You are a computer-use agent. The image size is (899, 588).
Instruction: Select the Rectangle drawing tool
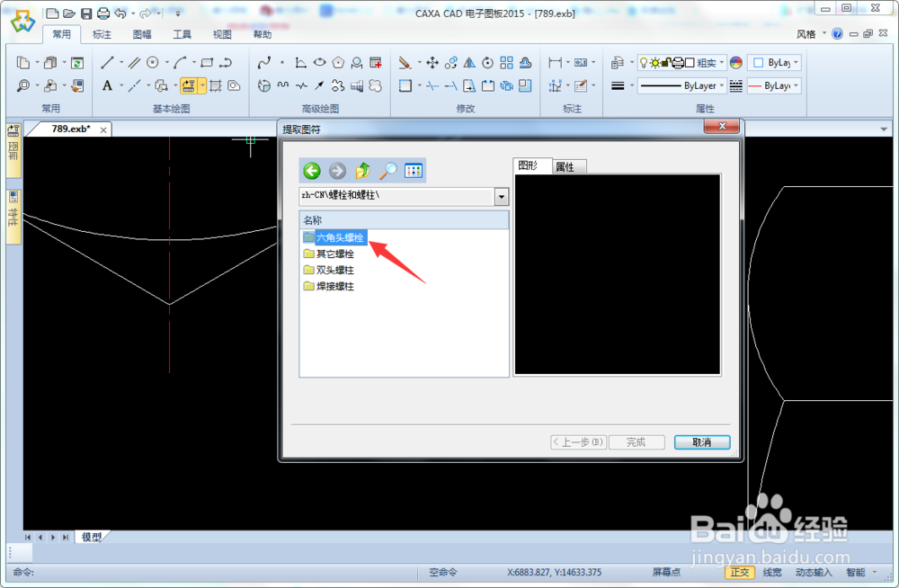coord(207,63)
